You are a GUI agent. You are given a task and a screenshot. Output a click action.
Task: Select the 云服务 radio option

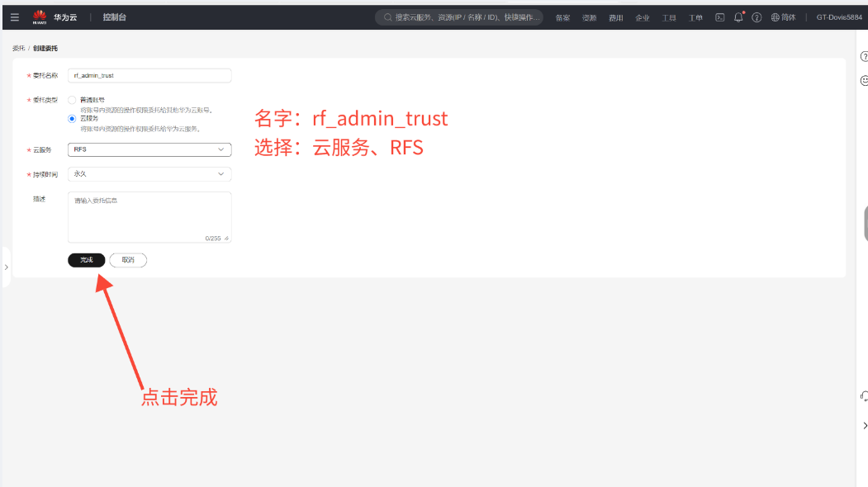click(x=72, y=119)
